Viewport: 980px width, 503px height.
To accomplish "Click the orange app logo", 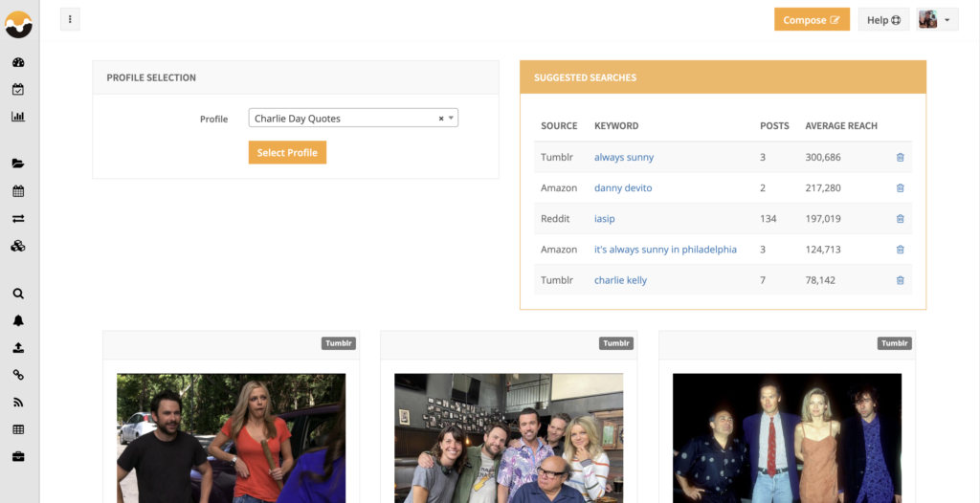I will pos(19,24).
